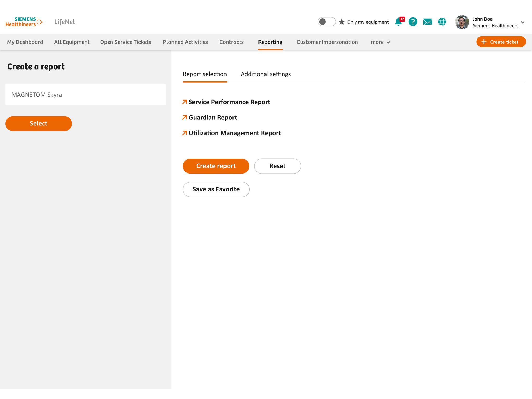Open the help question mark icon
The image size is (532, 399).
pos(413,22)
